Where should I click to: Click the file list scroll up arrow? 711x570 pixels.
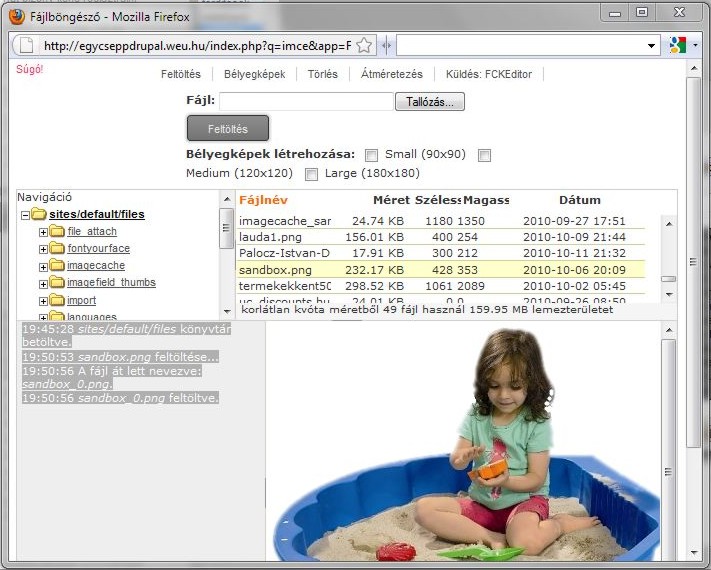[x=669, y=224]
